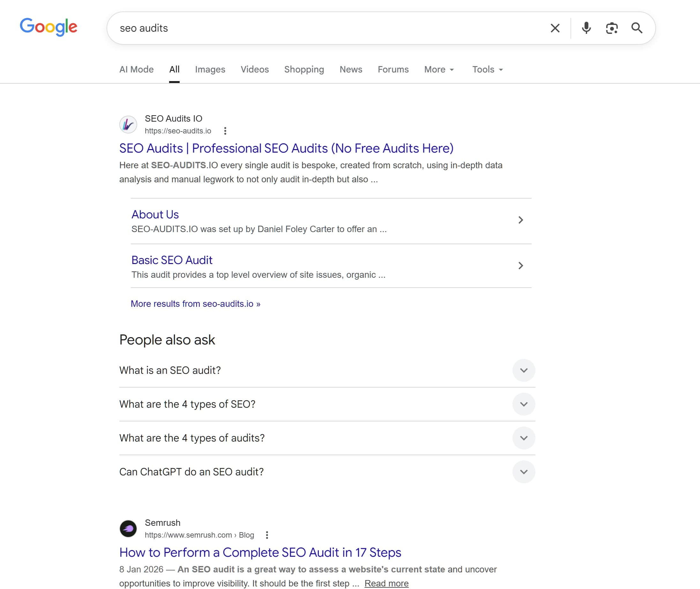Click the SEO Audits IO site favicon
700x589 pixels.
click(128, 124)
